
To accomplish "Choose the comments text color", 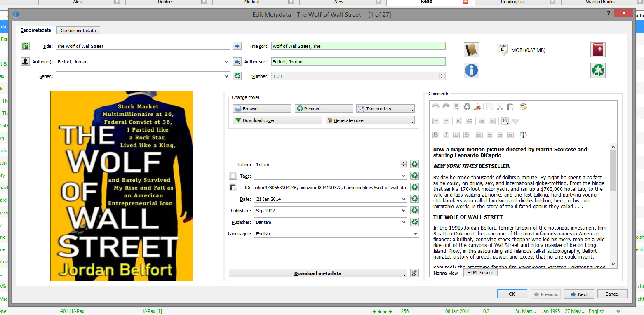I will point(523,134).
